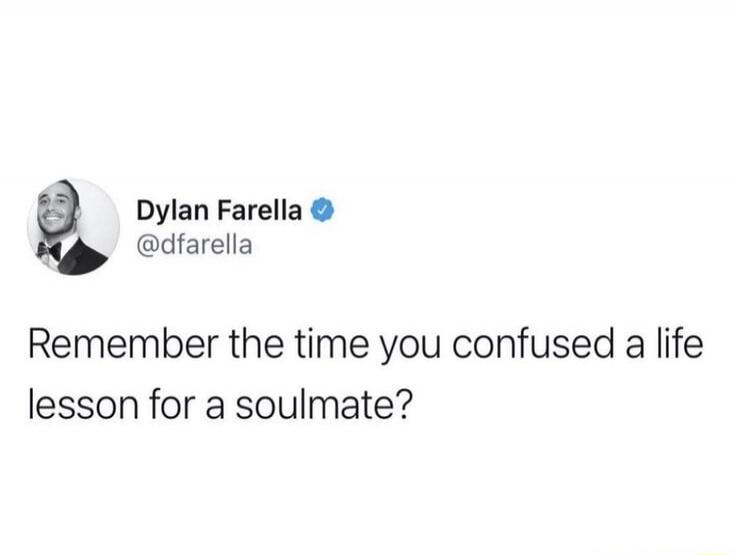Screen dimensions: 735x555
Task: Click the word "soulmate?" in the tweet
Action: click(323, 405)
